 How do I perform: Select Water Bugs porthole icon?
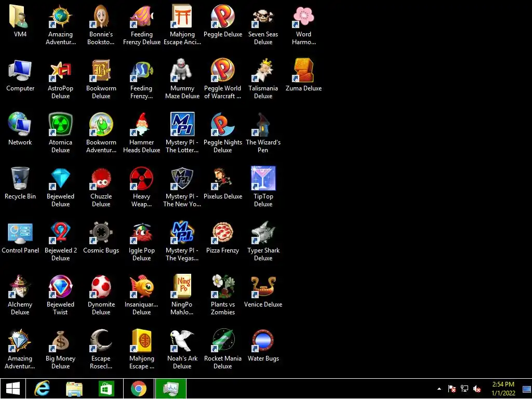point(263,340)
